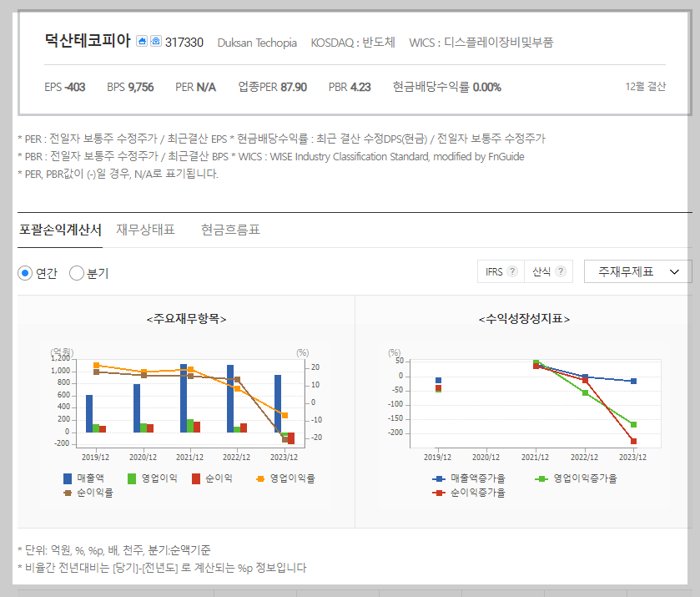This screenshot has width=700, height=597.
Task: Switch to the 재무상태표 tab
Action: click(145, 230)
